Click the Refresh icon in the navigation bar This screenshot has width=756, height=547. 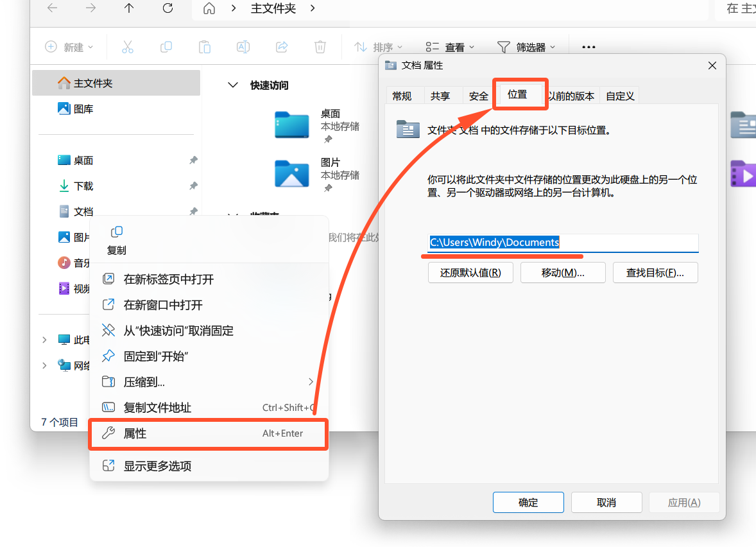pos(167,8)
